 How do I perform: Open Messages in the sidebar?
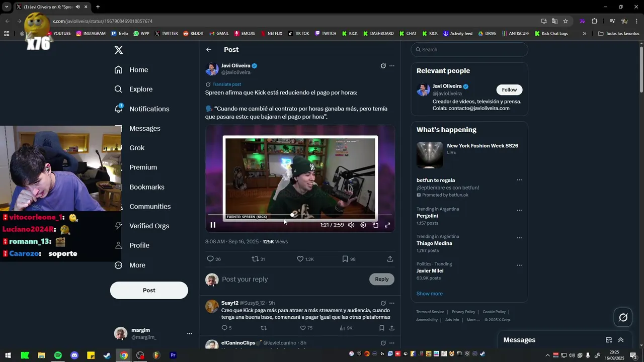coord(144,128)
